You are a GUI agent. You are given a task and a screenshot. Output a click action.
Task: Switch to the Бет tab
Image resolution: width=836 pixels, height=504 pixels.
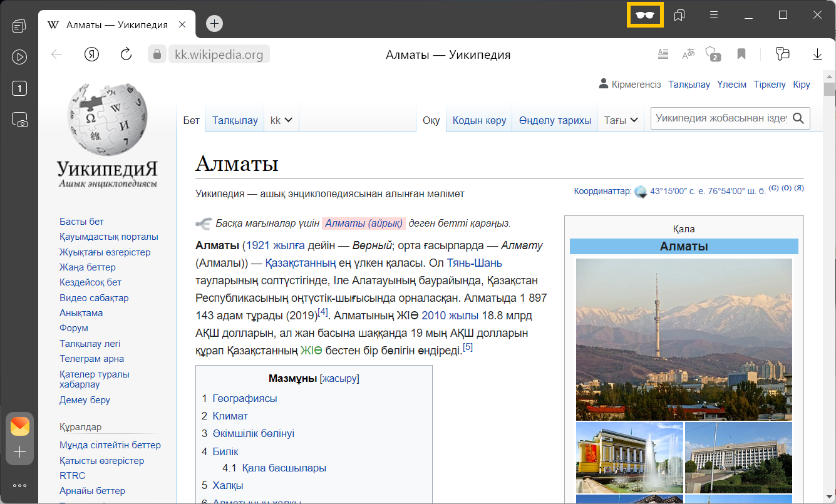[191, 120]
